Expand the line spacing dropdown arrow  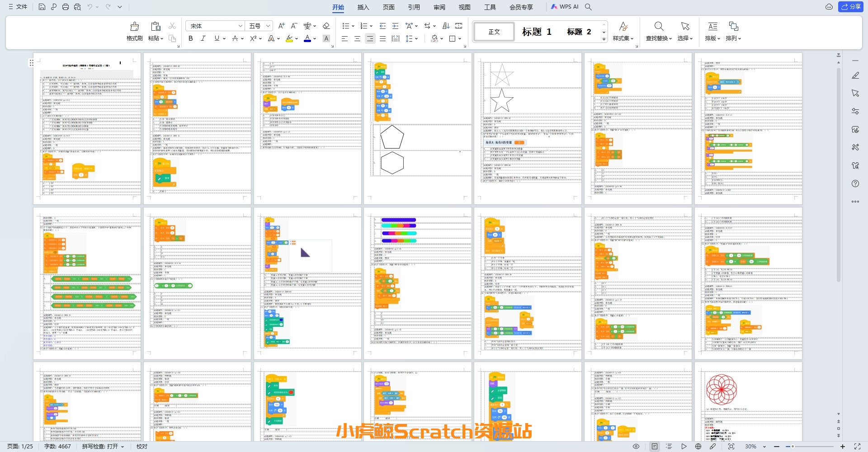pos(416,38)
